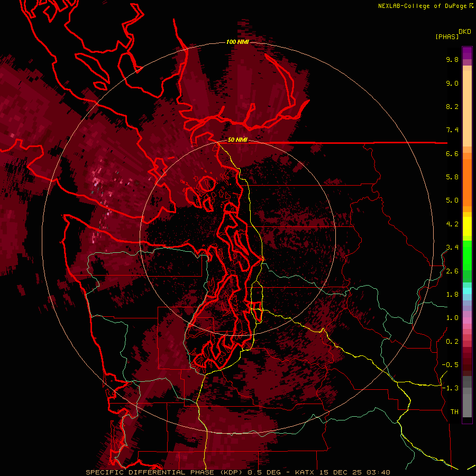Click the 5.8 value on the color scale
This screenshot has width=476, height=476.
pyautogui.click(x=452, y=177)
